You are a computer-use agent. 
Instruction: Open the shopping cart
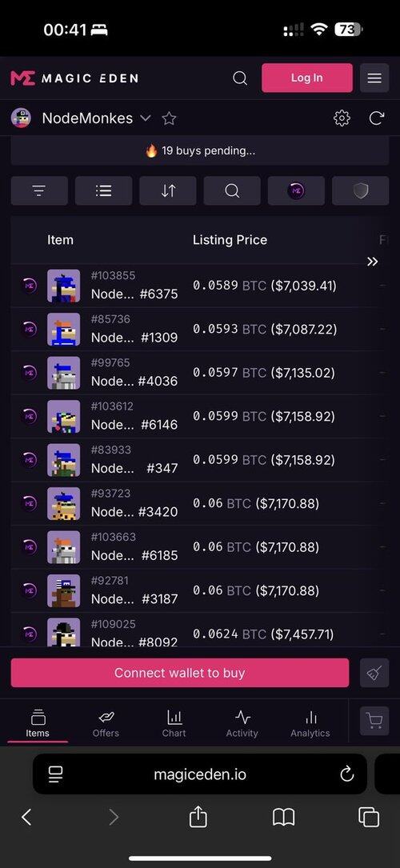point(374,721)
